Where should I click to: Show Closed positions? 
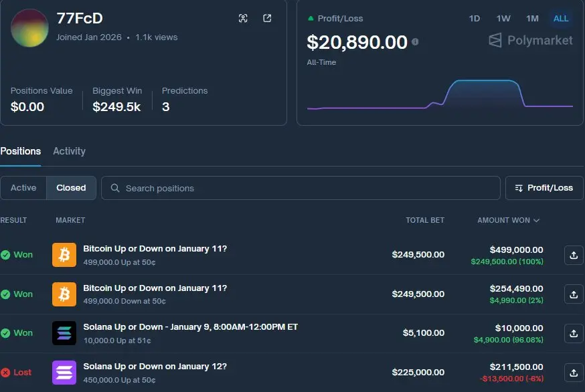(x=71, y=187)
